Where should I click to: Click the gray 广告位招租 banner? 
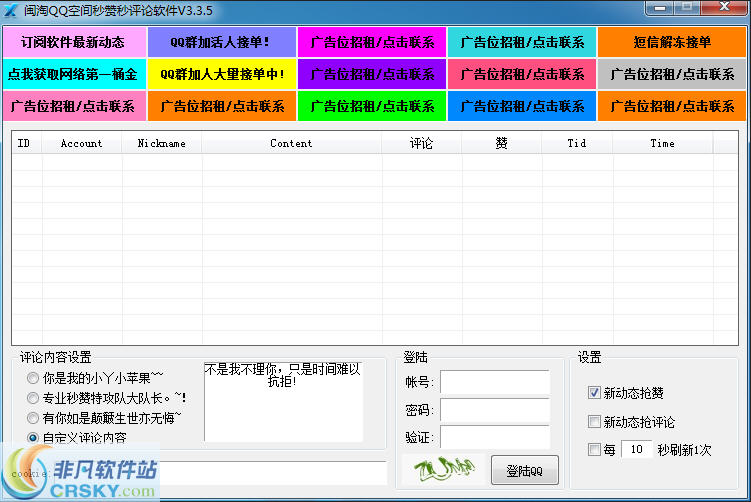pos(672,74)
